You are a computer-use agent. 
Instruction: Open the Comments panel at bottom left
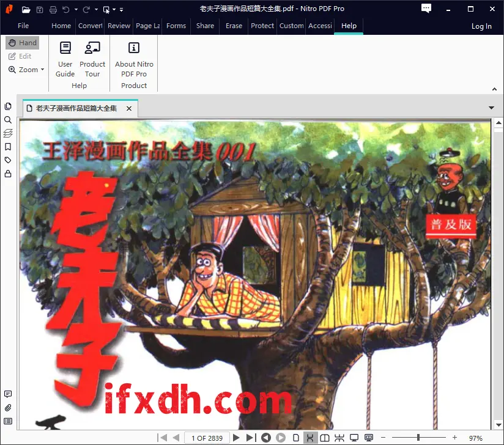pyautogui.click(x=8, y=393)
